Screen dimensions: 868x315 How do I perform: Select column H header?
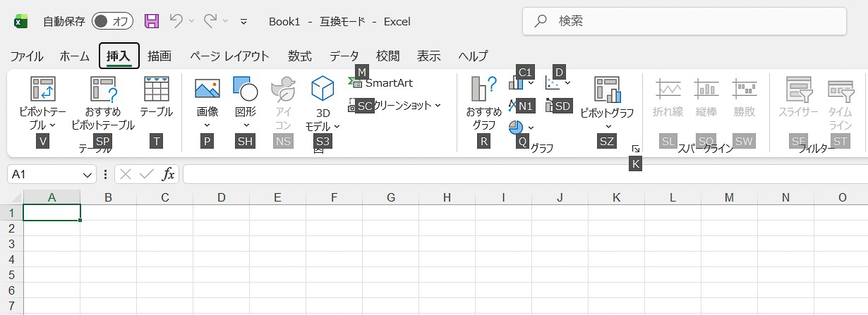point(447,197)
